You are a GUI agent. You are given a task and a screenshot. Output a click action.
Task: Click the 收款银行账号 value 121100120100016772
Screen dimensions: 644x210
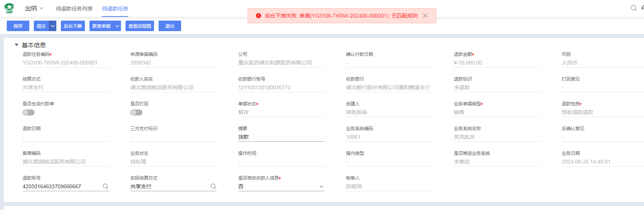(264, 87)
